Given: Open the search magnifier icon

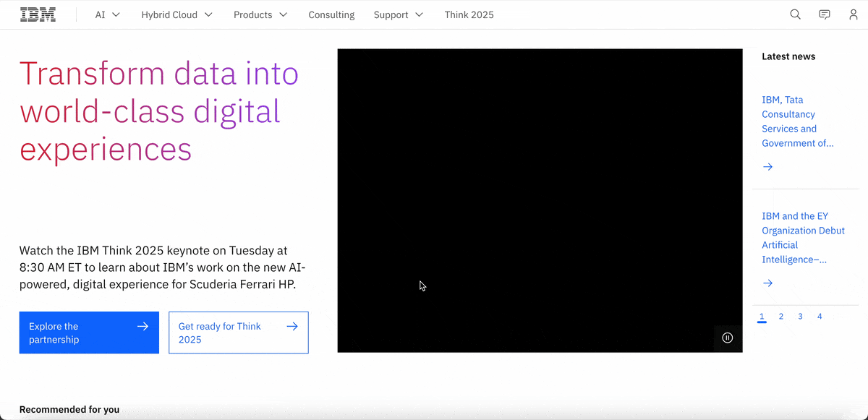Looking at the screenshot, I should (x=795, y=14).
